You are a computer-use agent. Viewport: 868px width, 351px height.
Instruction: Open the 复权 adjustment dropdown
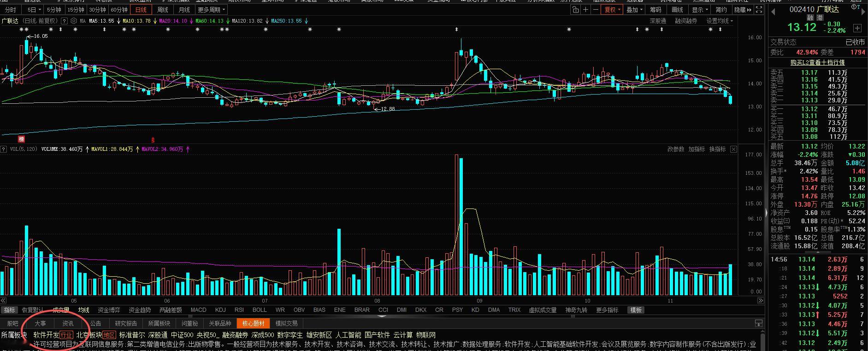coord(613,10)
